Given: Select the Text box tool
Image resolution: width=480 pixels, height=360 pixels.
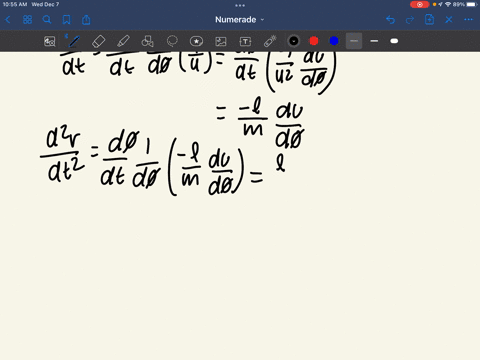Looking at the screenshot, I should (245, 41).
